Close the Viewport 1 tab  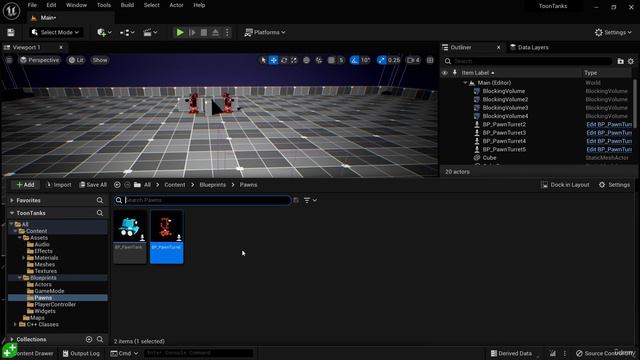(x=61, y=47)
